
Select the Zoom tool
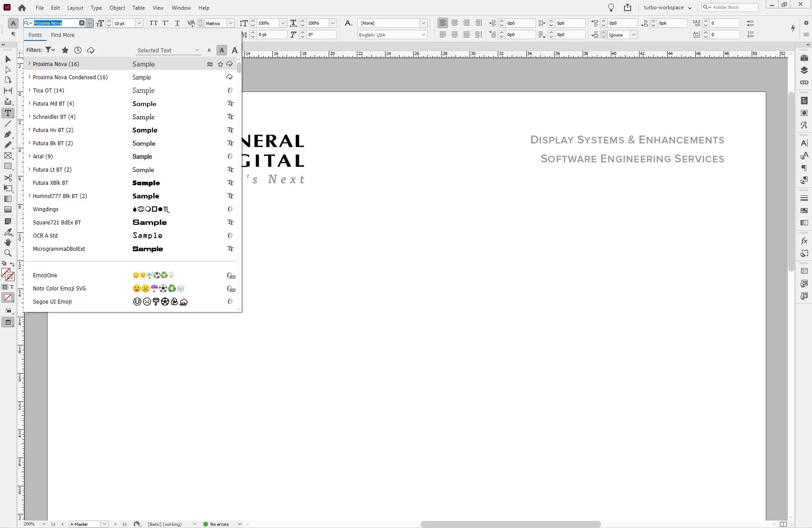click(8, 253)
